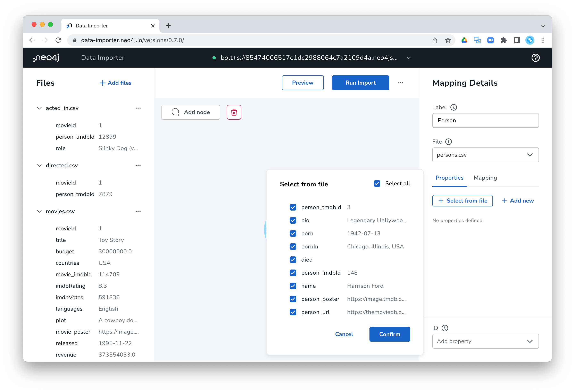575x392 pixels.
Task: Click the Add files link
Action: point(115,83)
